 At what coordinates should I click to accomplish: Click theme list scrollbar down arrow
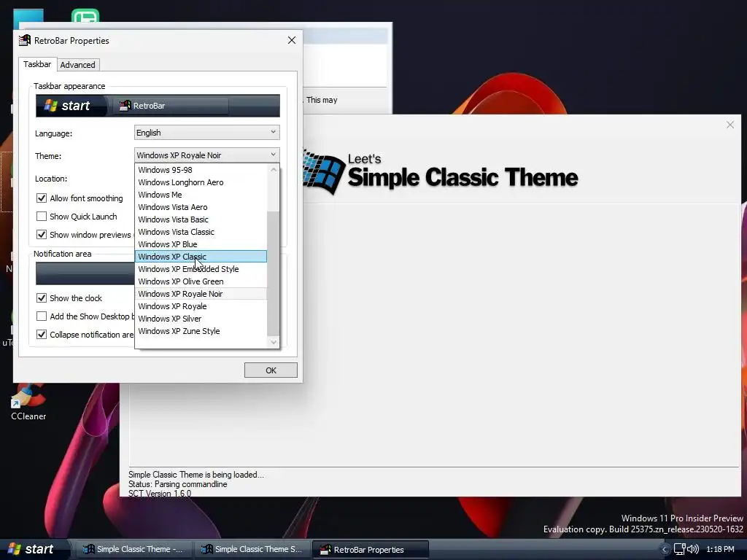(274, 342)
